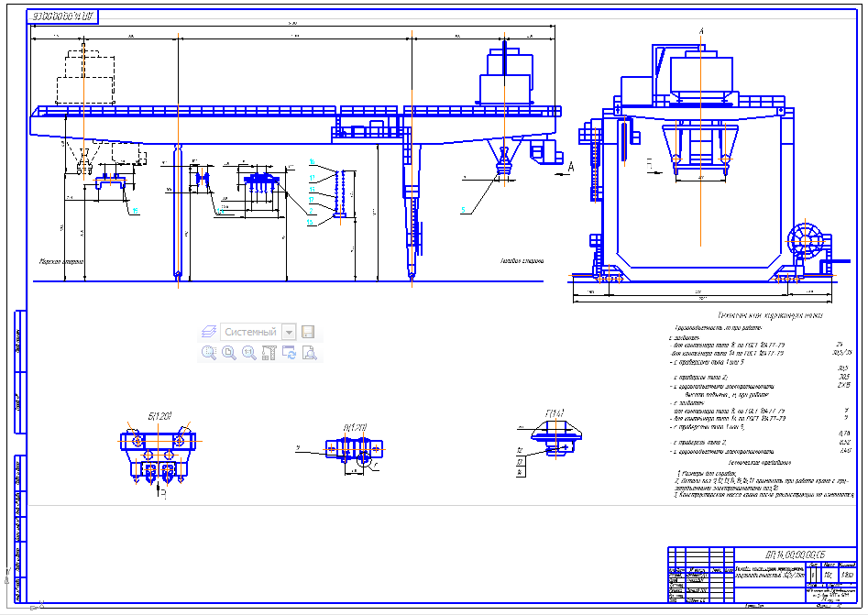Click the rotated designation stamp in top-left corner
Screen dimensions: 868x615
click(x=62, y=16)
